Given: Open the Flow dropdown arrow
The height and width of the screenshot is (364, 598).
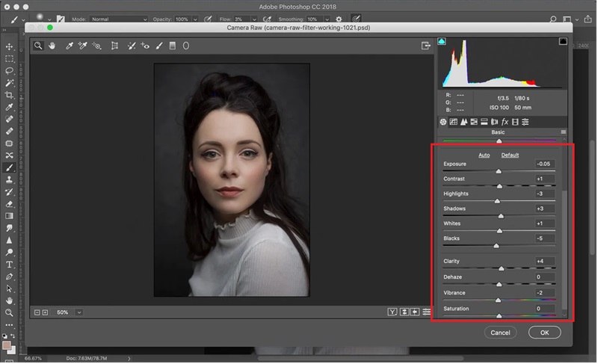Looking at the screenshot, I should click(x=254, y=19).
